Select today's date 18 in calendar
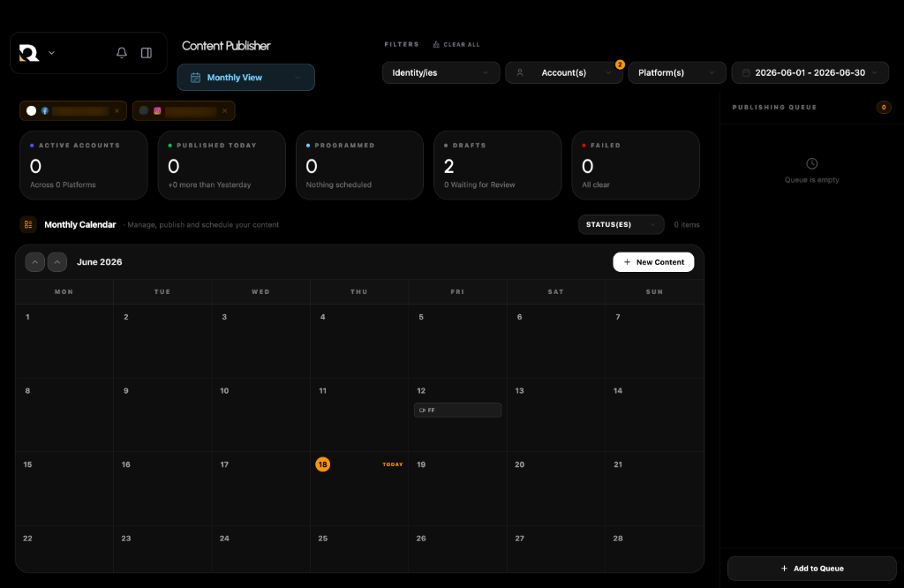The image size is (904, 588). pos(323,464)
